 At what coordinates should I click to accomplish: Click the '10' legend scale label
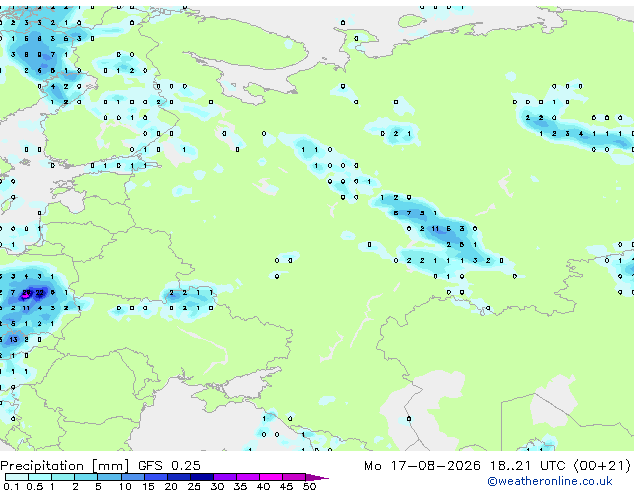pyautogui.click(x=125, y=486)
